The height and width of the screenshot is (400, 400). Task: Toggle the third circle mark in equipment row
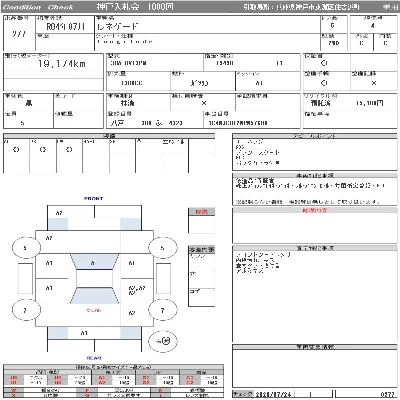click(69, 150)
